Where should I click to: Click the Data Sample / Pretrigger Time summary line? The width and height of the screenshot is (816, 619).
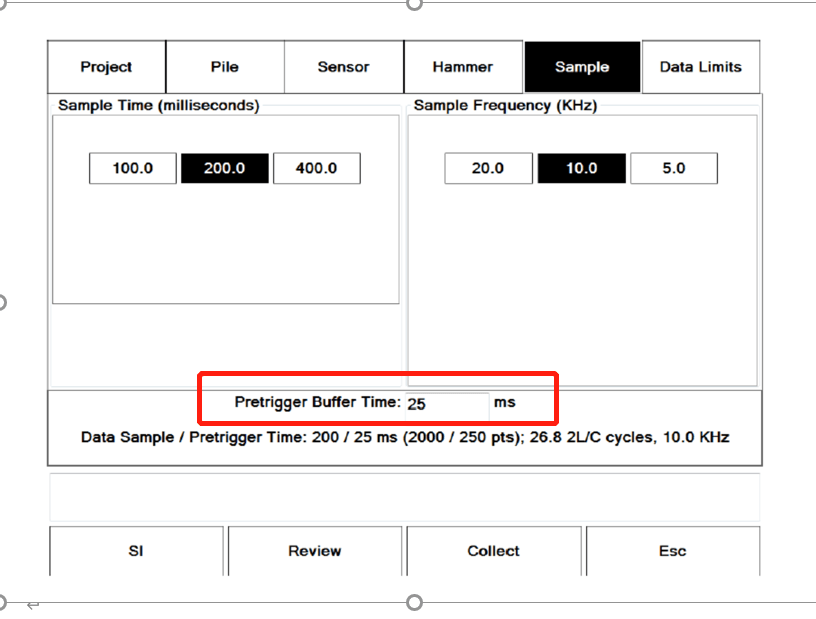405,437
